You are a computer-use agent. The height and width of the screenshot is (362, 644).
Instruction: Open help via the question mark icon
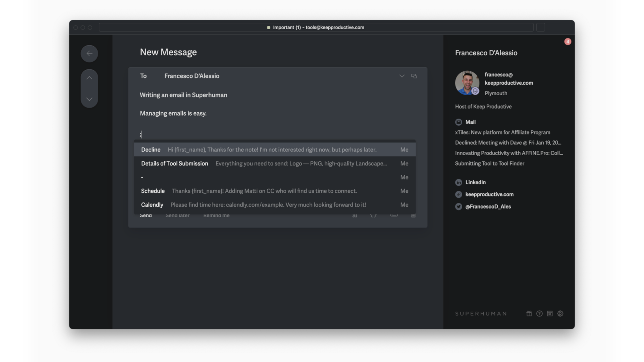[539, 314]
